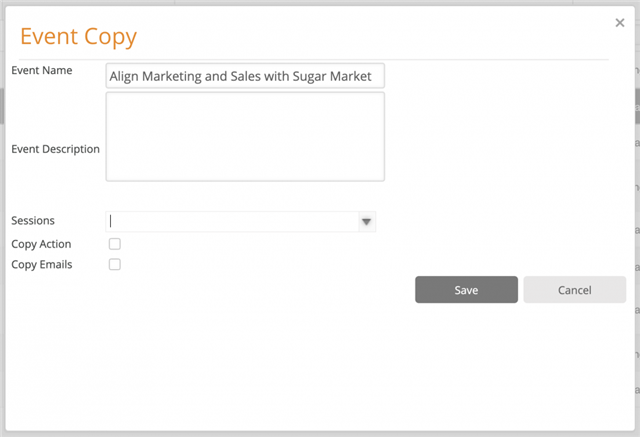Screen dimensions: 640x437
Task: Click inside the Sessions combo box text input
Action: click(x=232, y=222)
